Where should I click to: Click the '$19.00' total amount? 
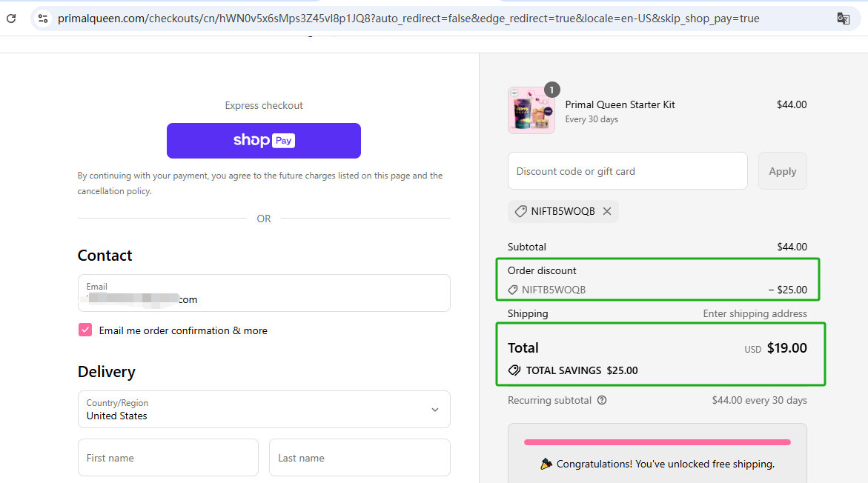786,348
